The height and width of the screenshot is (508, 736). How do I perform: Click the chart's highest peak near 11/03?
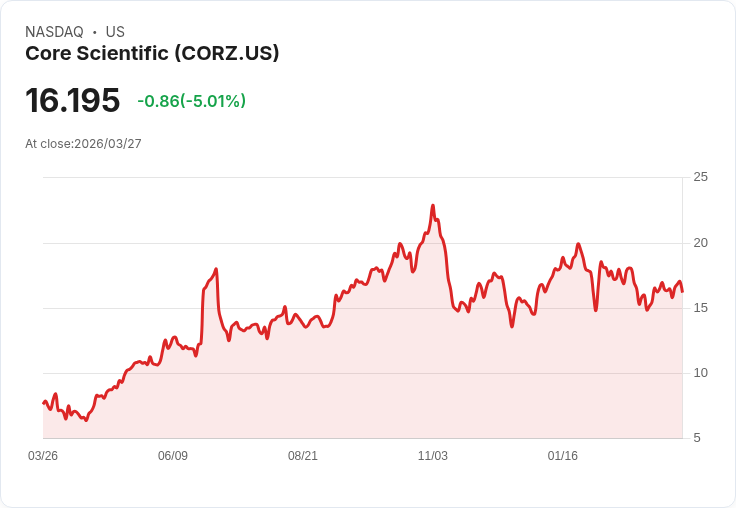[x=433, y=205]
